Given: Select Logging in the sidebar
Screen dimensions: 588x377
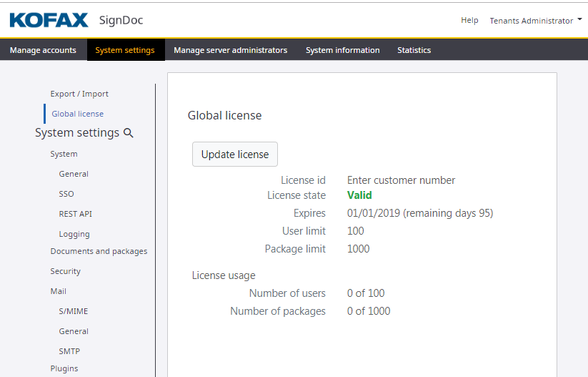Looking at the screenshot, I should point(74,234).
